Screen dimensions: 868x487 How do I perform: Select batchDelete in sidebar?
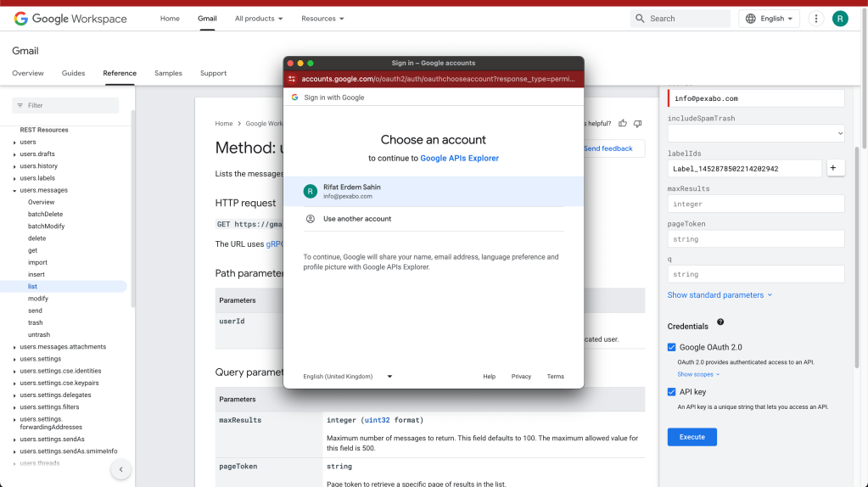pyautogui.click(x=45, y=214)
